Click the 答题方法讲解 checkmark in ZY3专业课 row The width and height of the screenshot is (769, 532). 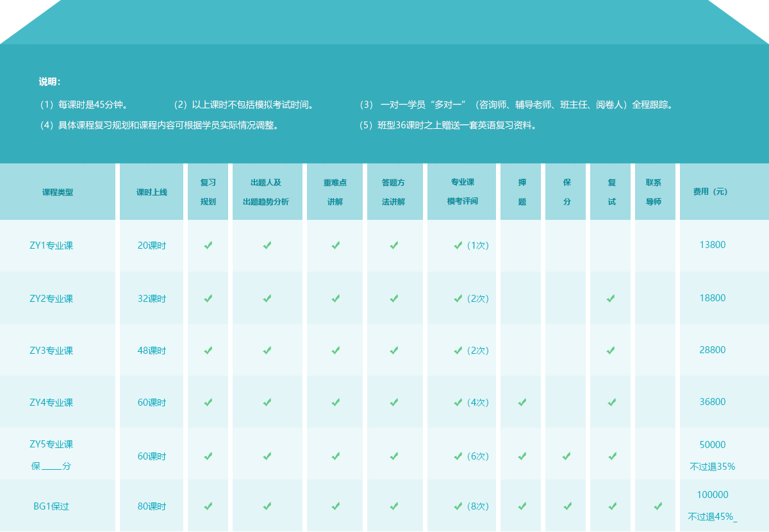(x=394, y=350)
